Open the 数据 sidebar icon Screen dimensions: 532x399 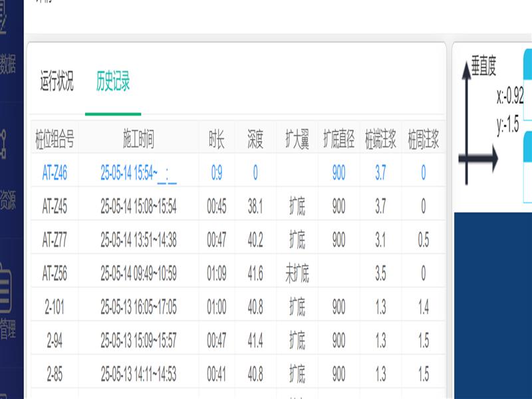click(8, 50)
